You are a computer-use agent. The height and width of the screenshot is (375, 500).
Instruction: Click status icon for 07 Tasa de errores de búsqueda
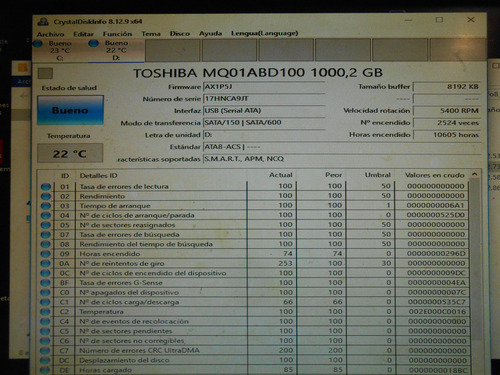(46, 235)
